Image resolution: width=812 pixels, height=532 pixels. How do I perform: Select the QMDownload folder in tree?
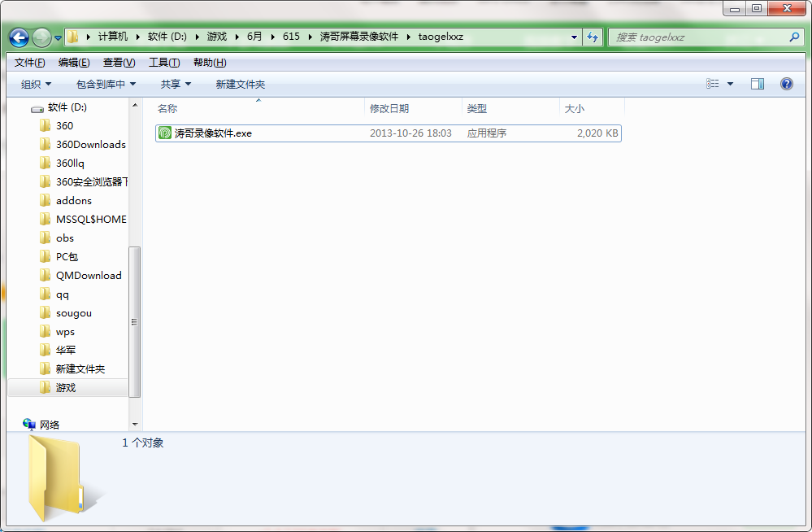(88, 276)
